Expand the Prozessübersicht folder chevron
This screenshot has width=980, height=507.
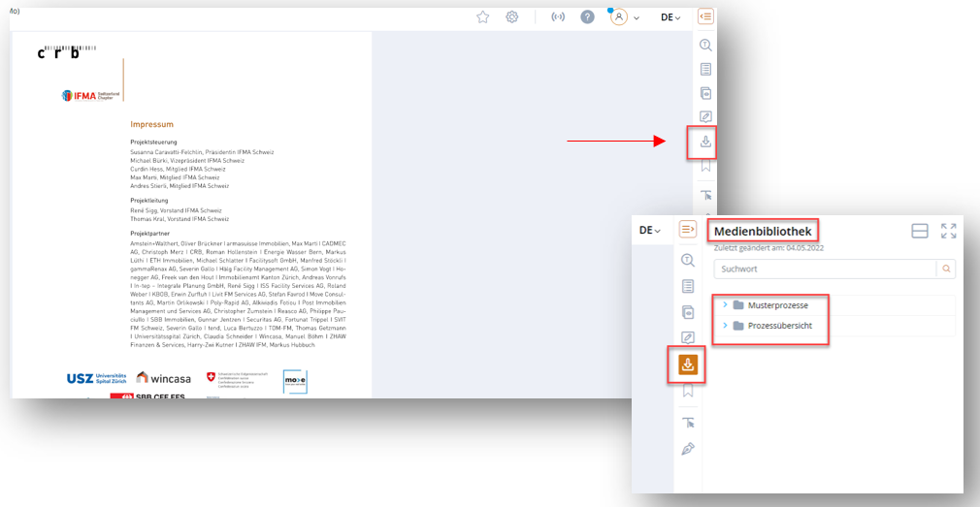coord(725,326)
